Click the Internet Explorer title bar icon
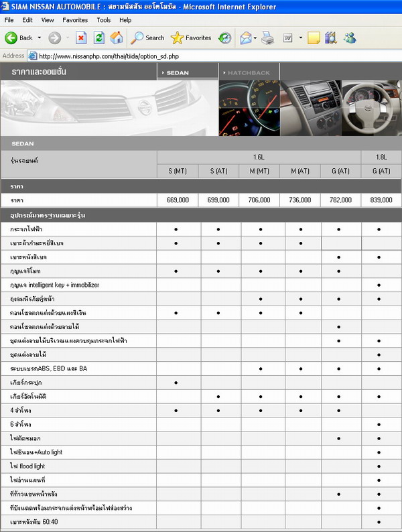Viewport: 402px width, 532px height. [5, 7]
